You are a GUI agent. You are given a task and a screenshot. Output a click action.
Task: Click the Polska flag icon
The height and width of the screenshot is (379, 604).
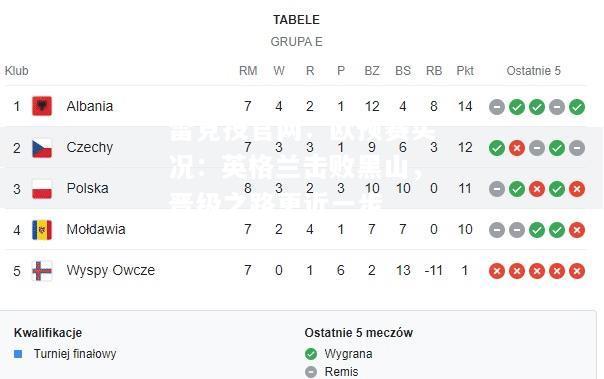(42, 189)
